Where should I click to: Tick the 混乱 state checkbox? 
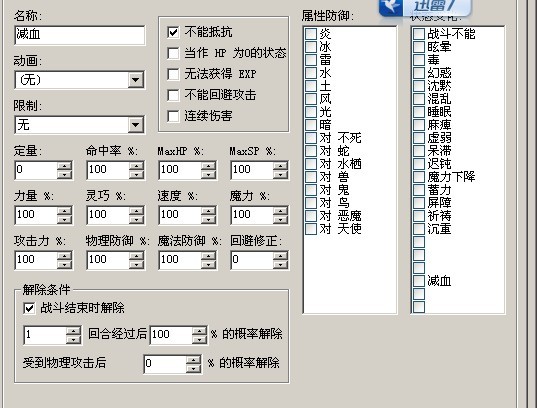[419, 99]
